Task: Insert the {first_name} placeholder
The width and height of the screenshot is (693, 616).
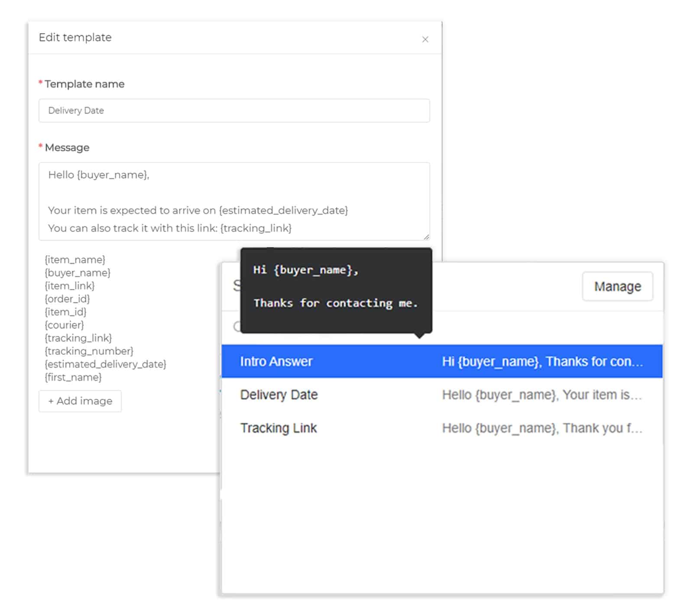Action: click(72, 377)
